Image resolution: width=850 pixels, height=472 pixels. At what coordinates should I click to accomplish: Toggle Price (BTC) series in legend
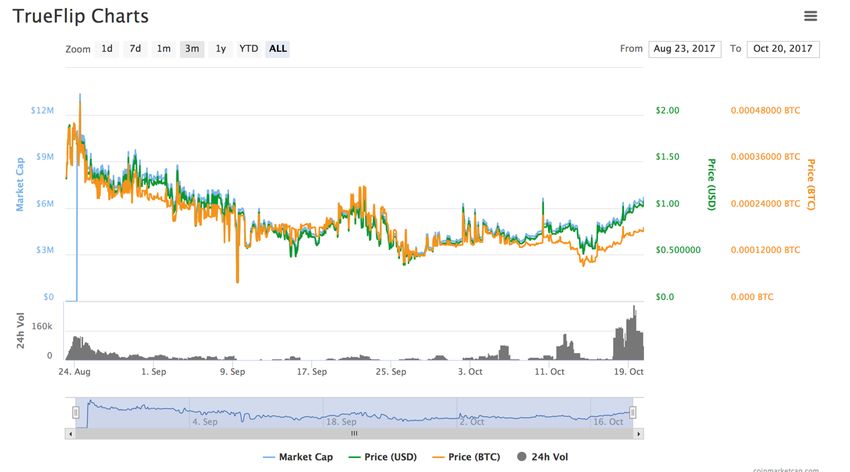(466, 457)
